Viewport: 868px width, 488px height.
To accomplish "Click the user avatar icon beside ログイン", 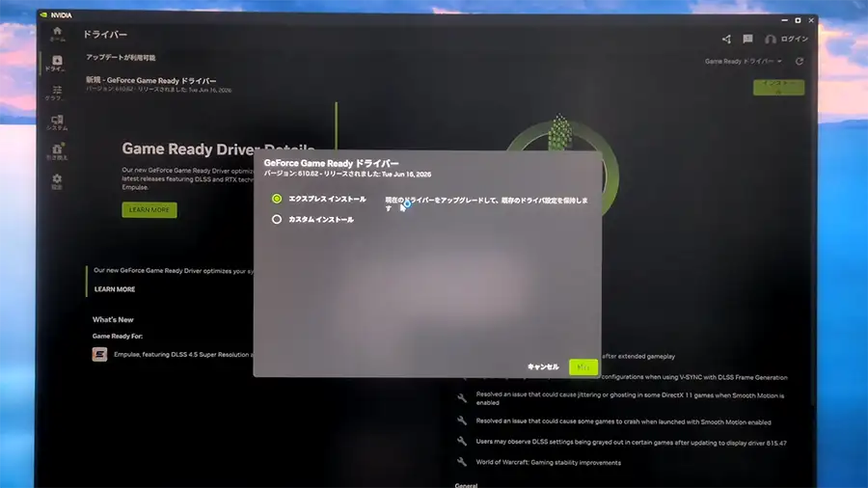I will (770, 40).
